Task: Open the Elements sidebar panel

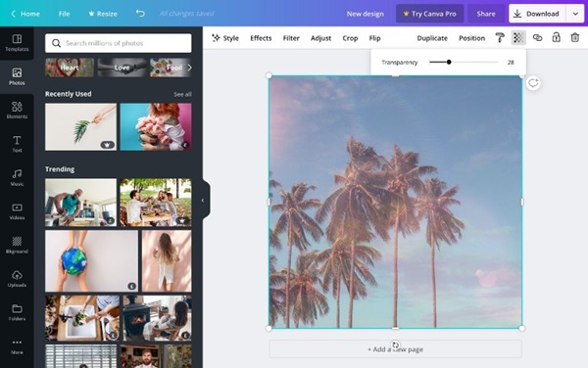Action: coord(17,111)
